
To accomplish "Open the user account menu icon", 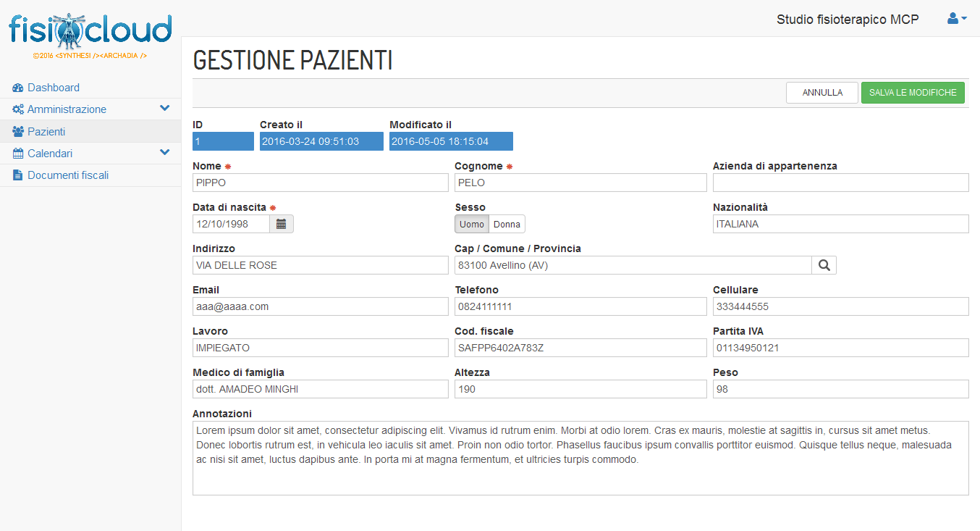I will (957, 19).
